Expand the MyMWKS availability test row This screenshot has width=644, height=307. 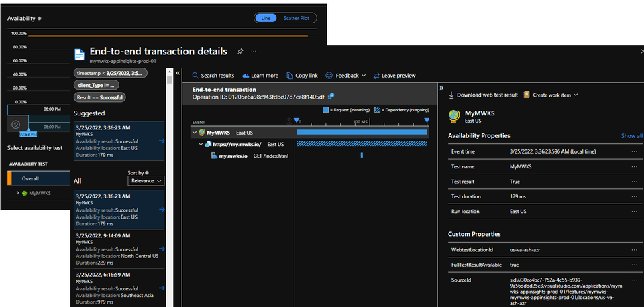17,193
